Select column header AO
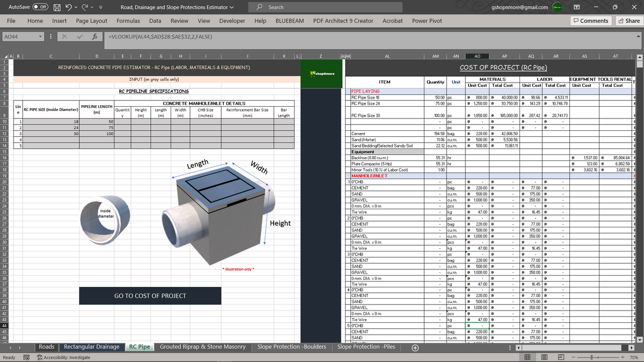Viewport: 644px width, 362px height. [477, 55]
